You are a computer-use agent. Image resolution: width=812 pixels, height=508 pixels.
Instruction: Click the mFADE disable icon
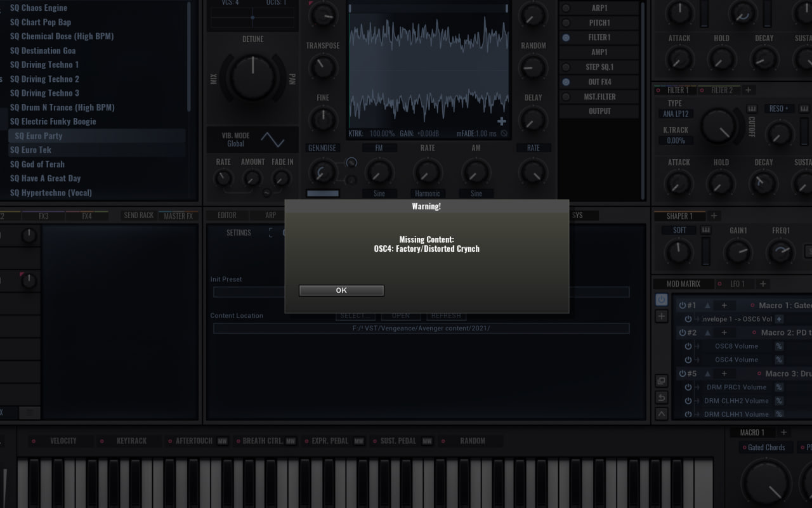click(x=504, y=134)
